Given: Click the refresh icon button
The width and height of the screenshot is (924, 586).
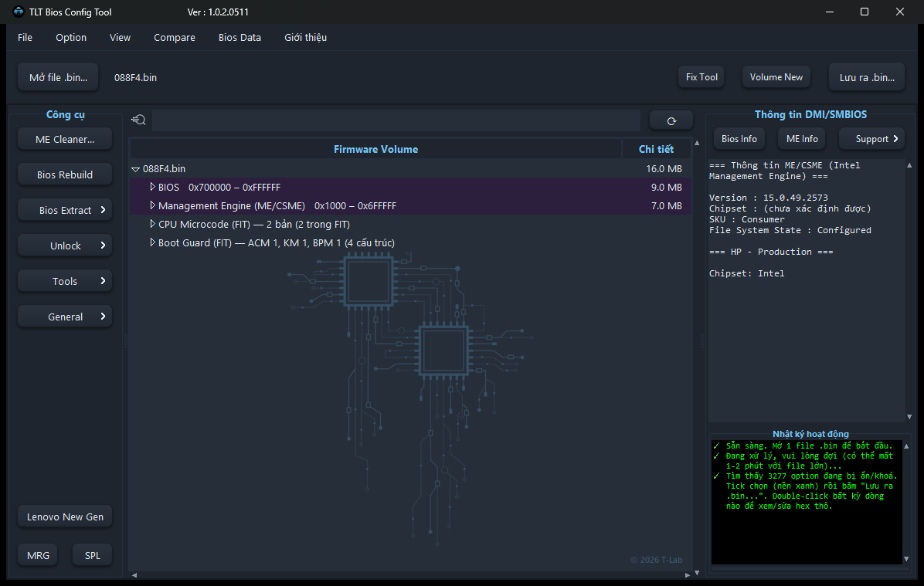Looking at the screenshot, I should click(671, 120).
